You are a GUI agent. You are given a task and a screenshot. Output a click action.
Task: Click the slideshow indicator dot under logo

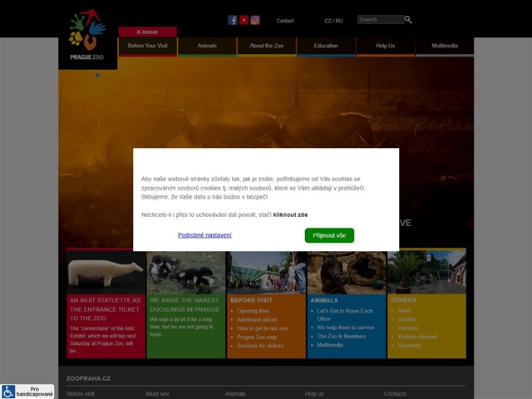(97, 76)
